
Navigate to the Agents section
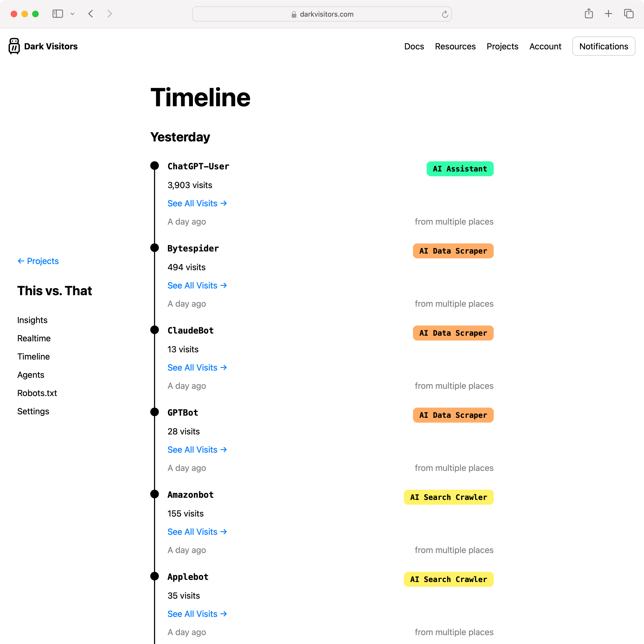[x=31, y=375]
